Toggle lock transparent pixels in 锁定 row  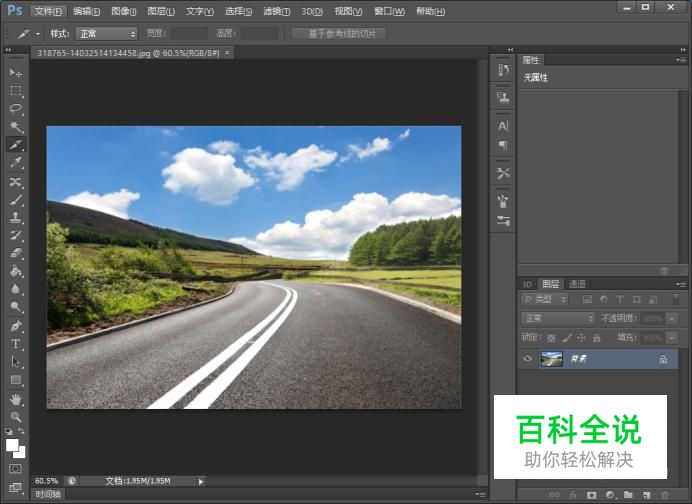pyautogui.click(x=551, y=338)
